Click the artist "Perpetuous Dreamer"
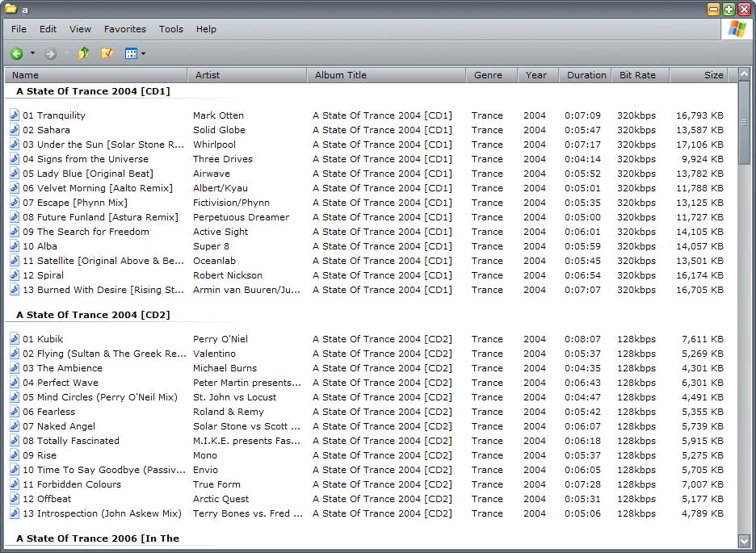 (x=241, y=217)
